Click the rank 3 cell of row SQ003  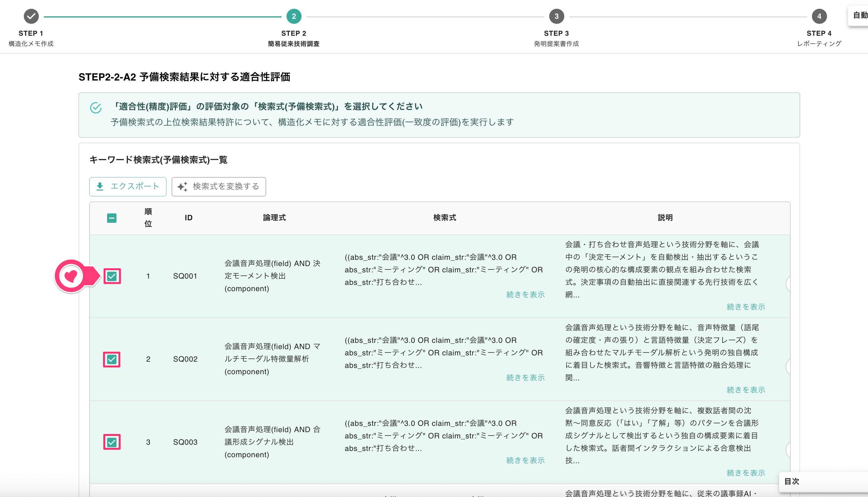(x=148, y=442)
